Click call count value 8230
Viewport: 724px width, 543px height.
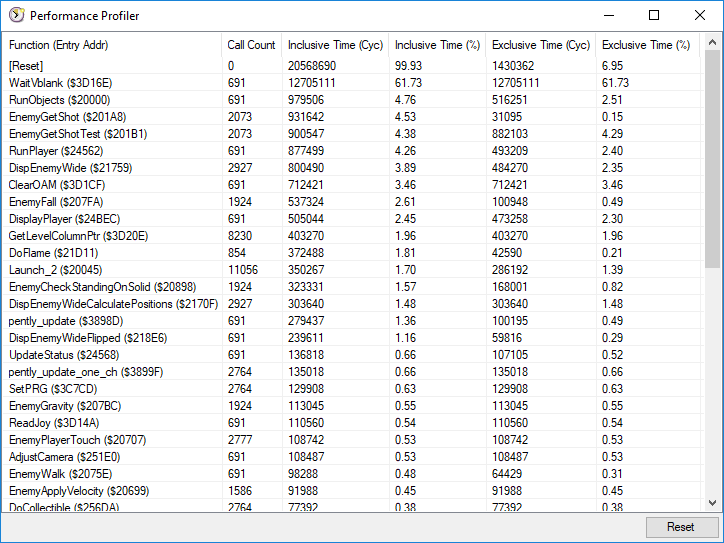pyautogui.click(x=240, y=236)
